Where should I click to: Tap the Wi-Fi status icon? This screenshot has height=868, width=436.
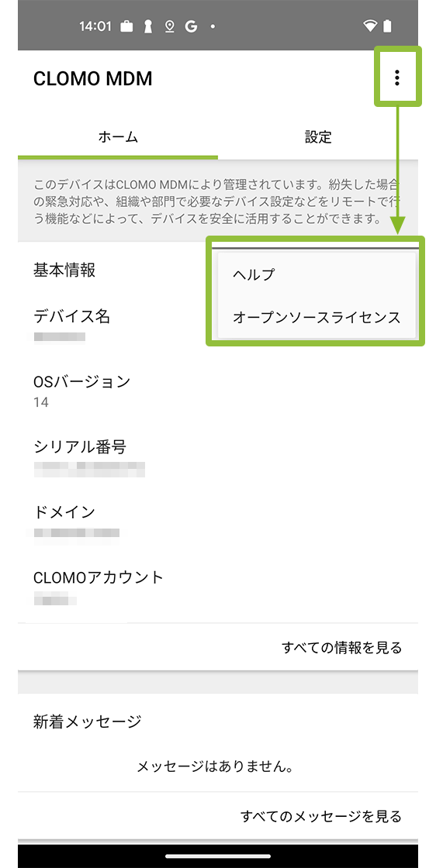tap(370, 26)
